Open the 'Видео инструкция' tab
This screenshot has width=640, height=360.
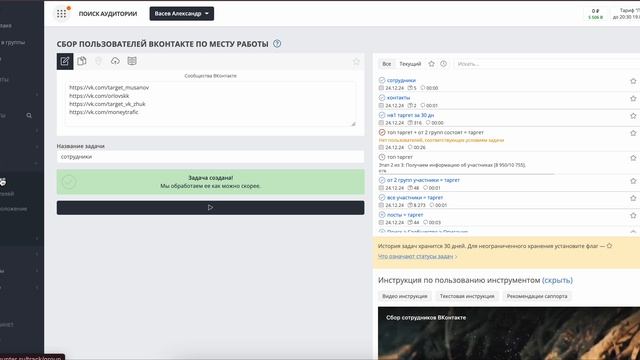point(404,296)
